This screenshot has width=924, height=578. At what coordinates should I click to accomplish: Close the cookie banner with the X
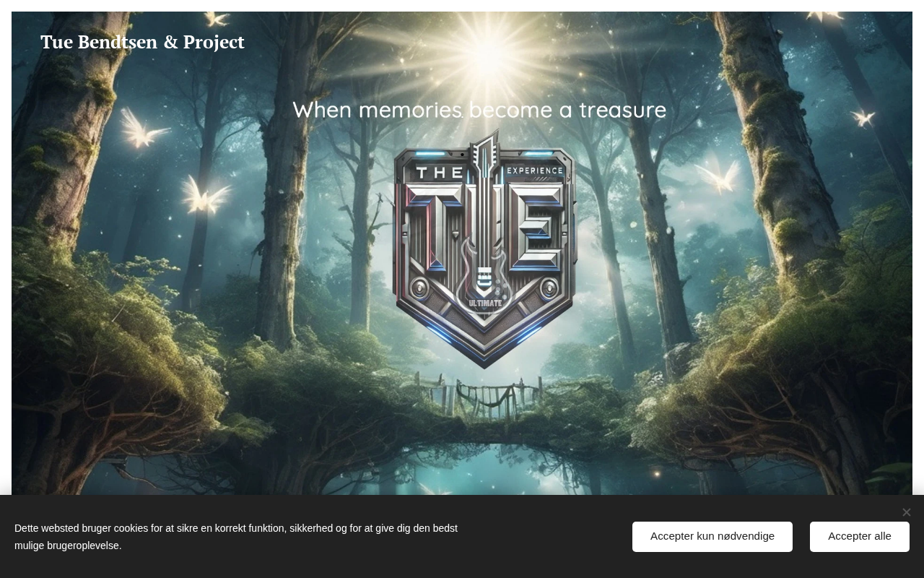(x=906, y=512)
